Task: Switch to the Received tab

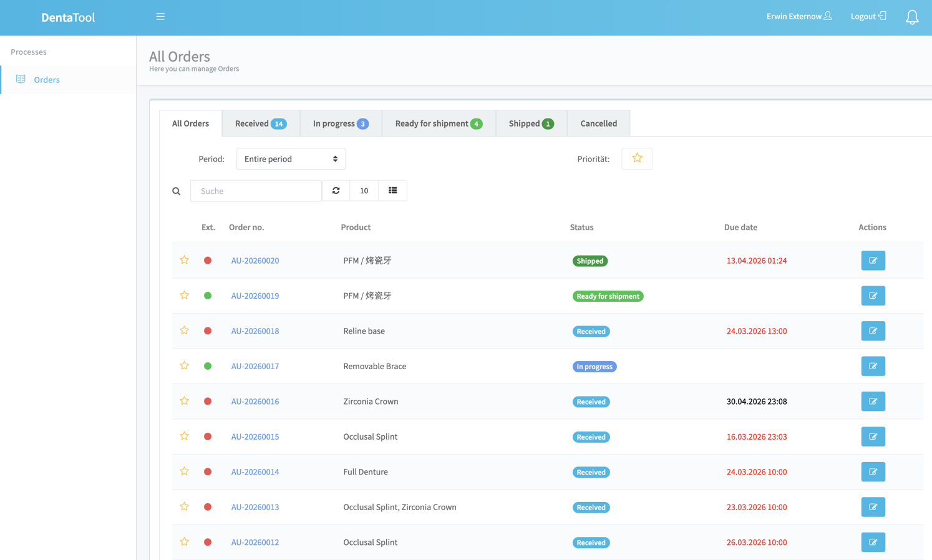Action: tap(261, 123)
